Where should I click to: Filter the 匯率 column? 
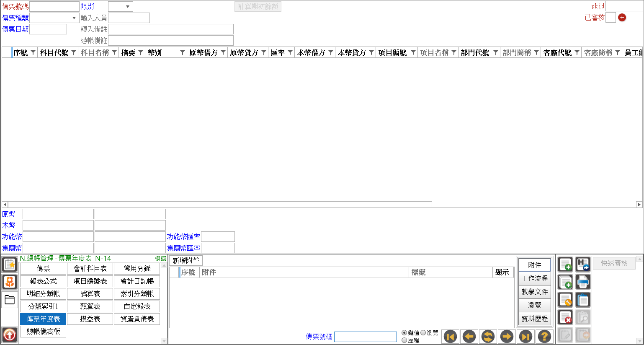(x=290, y=52)
